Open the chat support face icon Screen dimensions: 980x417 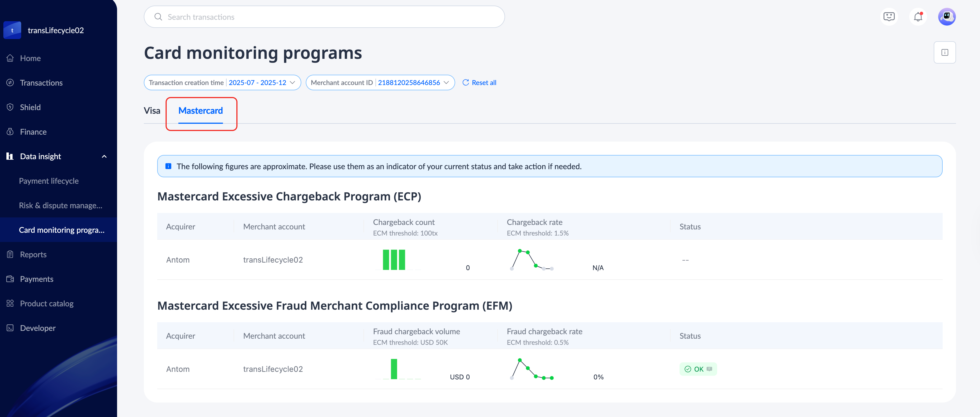(889, 17)
